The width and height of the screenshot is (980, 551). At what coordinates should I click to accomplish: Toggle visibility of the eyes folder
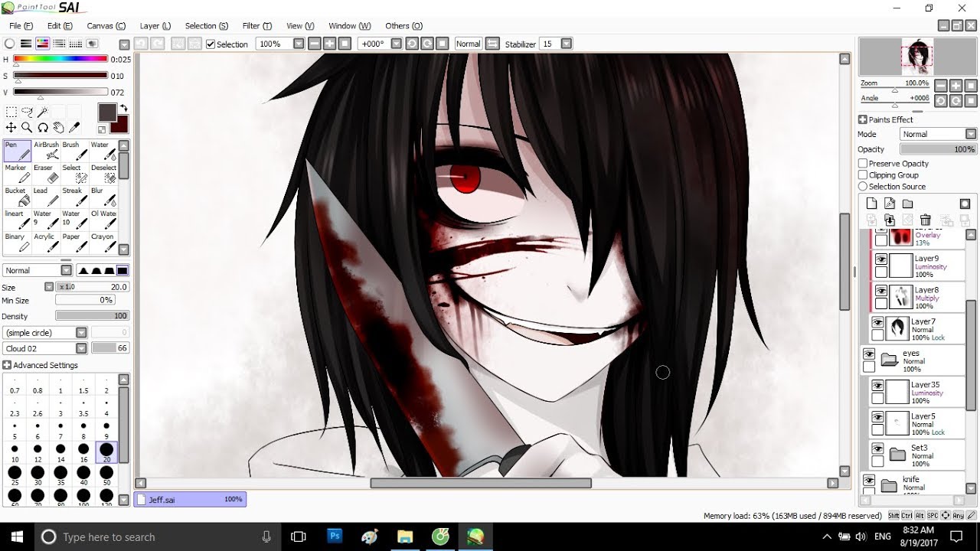tap(869, 354)
